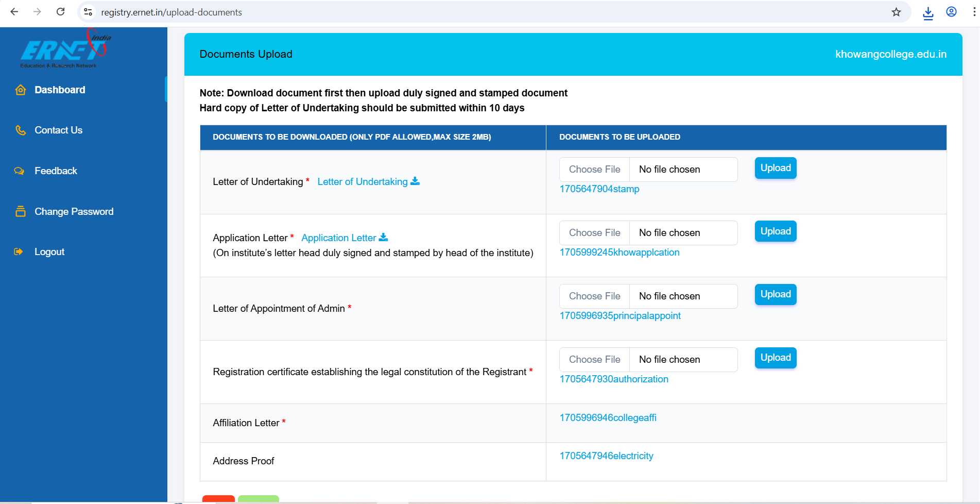Click the Contact Us phone icon
The height and width of the screenshot is (504, 980).
point(21,130)
